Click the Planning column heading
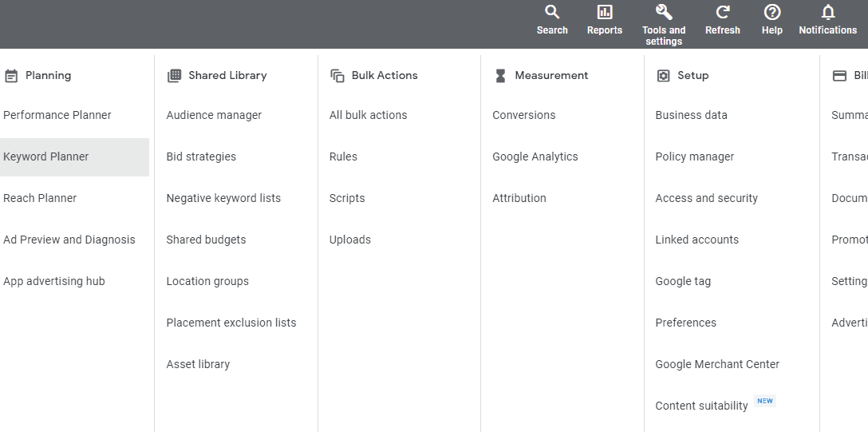This screenshot has height=432, width=868. (x=48, y=75)
